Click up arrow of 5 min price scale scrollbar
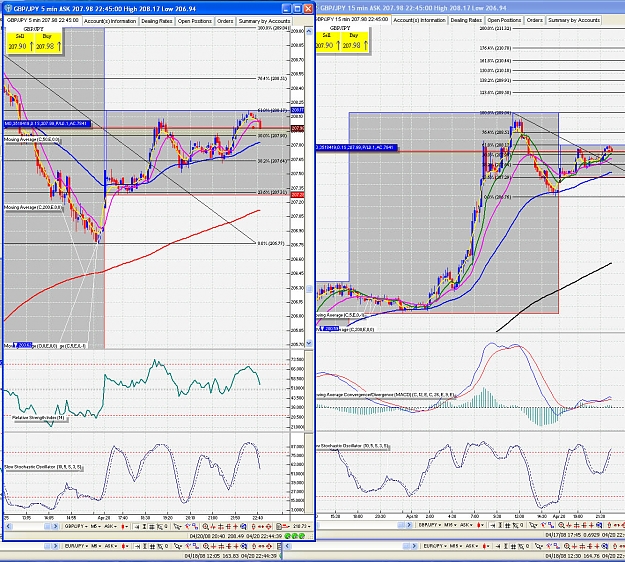The width and height of the screenshot is (625, 562). (309, 31)
